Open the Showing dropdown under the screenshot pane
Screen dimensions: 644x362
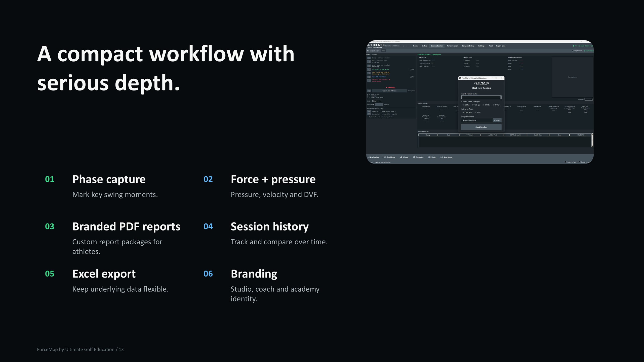(x=589, y=99)
